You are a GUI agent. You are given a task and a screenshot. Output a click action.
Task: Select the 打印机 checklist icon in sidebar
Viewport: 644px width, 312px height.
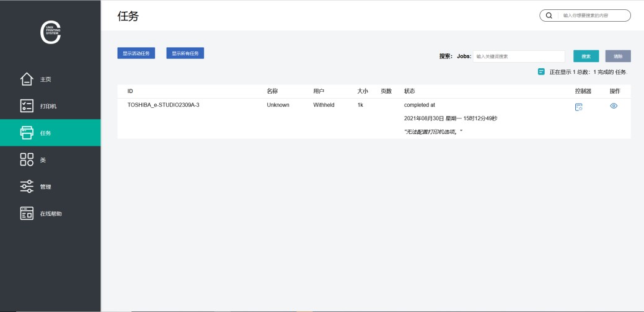tap(27, 106)
